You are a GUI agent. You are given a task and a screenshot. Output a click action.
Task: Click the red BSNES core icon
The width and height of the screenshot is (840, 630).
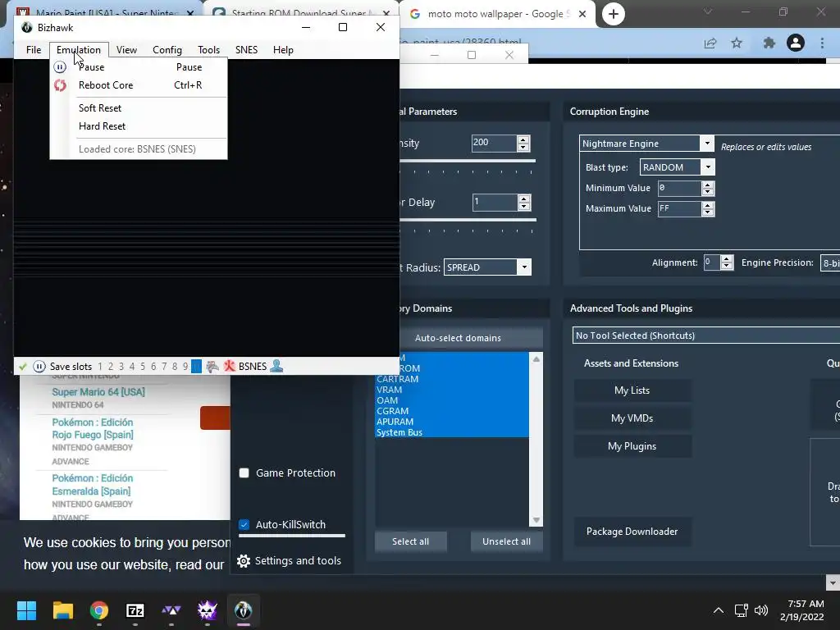tap(230, 367)
